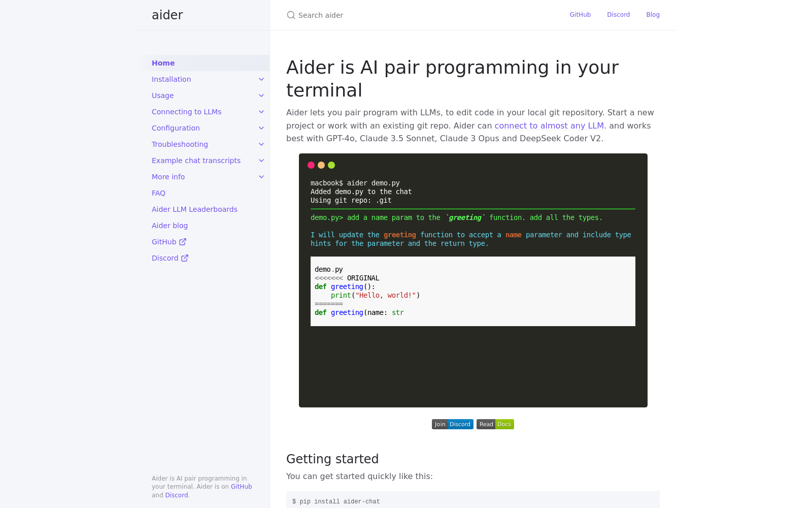The width and height of the screenshot is (812, 508).
Task: Click Discord link in sidebar footer
Action: click(x=177, y=495)
